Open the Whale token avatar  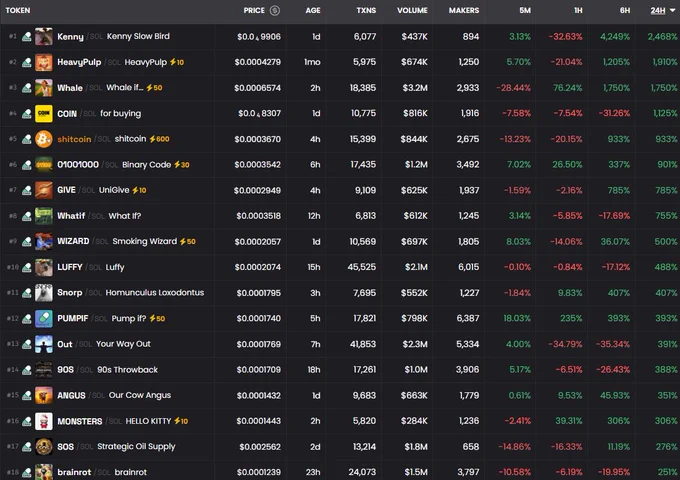pyautogui.click(x=44, y=88)
